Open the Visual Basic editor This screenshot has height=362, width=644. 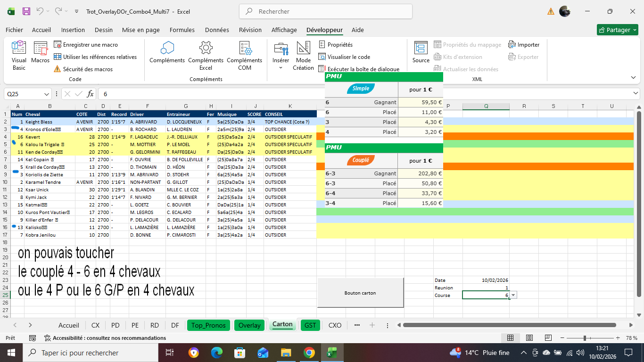(19, 56)
